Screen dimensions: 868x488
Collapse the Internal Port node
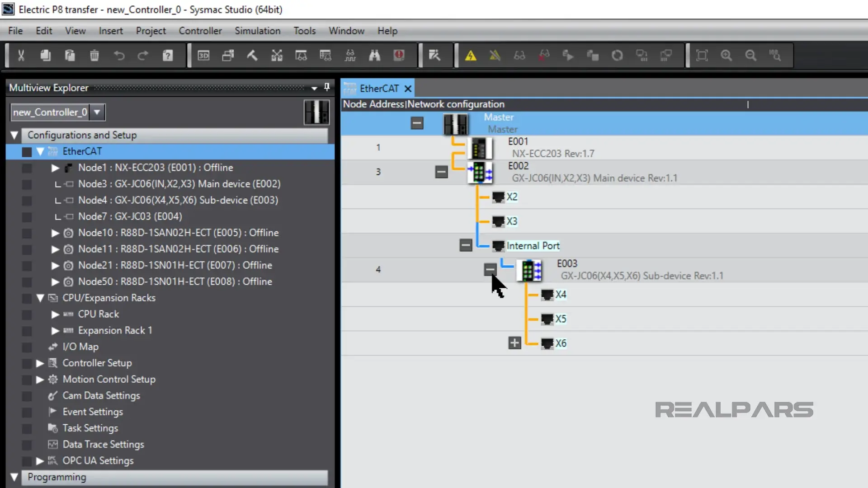tap(466, 245)
